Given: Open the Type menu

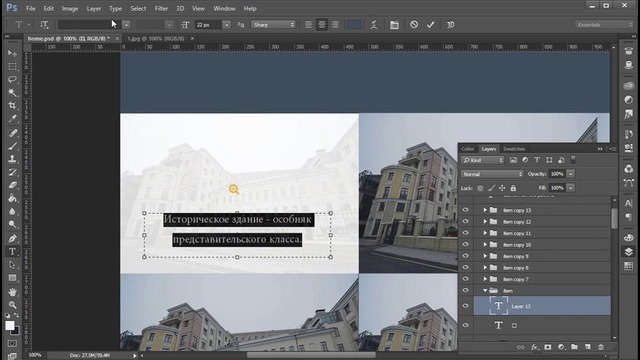Looking at the screenshot, I should coord(116,9).
